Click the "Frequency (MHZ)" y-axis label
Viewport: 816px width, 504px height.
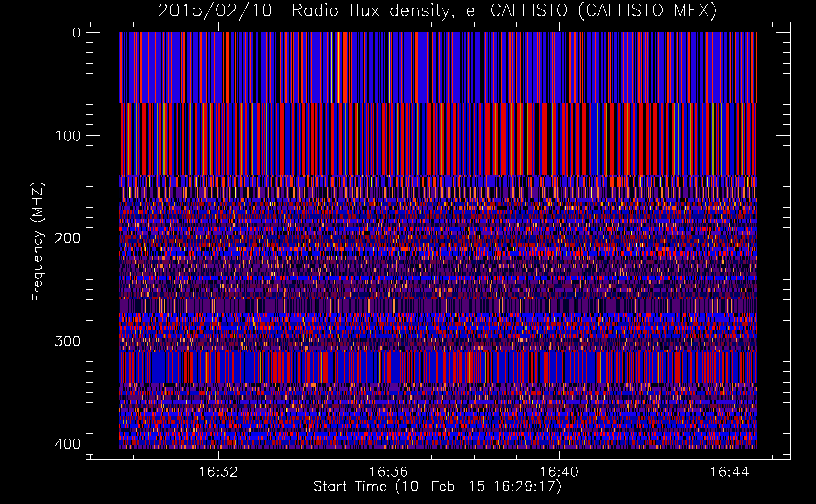(x=38, y=242)
